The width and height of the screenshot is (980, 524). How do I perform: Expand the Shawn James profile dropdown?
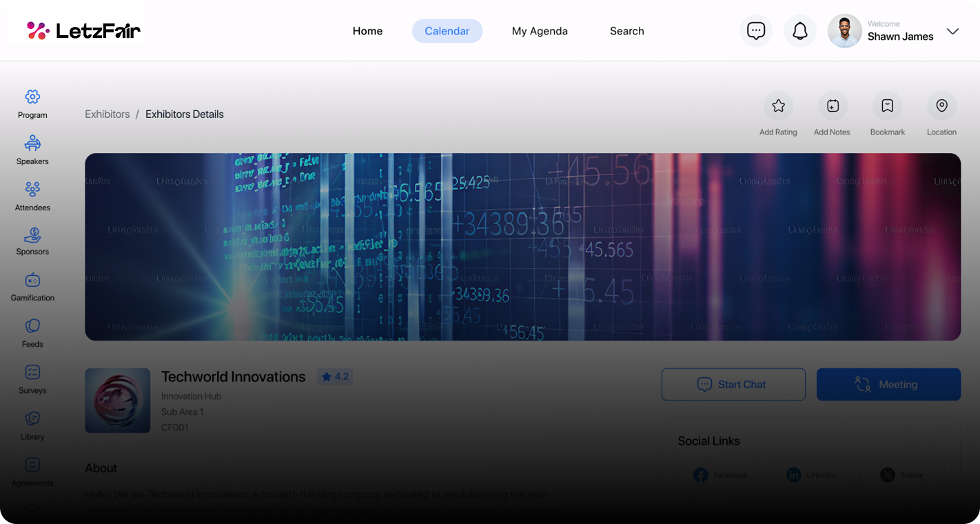tap(952, 31)
